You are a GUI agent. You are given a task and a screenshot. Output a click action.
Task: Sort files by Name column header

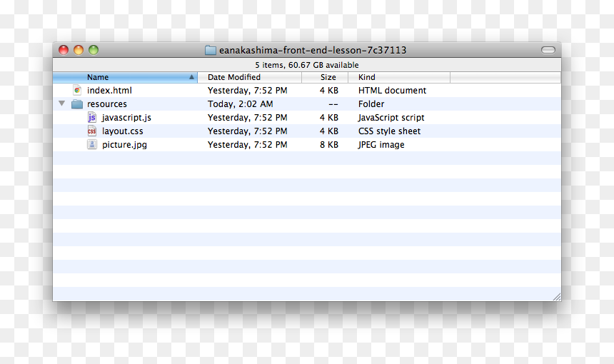click(x=125, y=77)
